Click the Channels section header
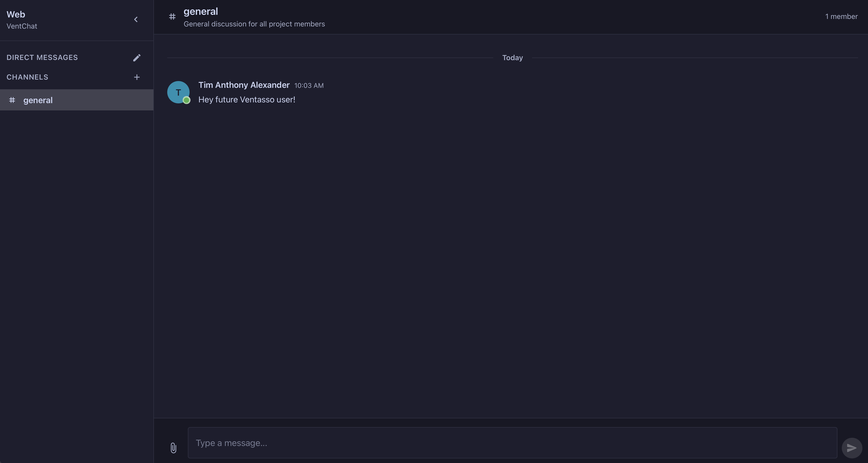The height and width of the screenshot is (463, 868). pos(27,77)
